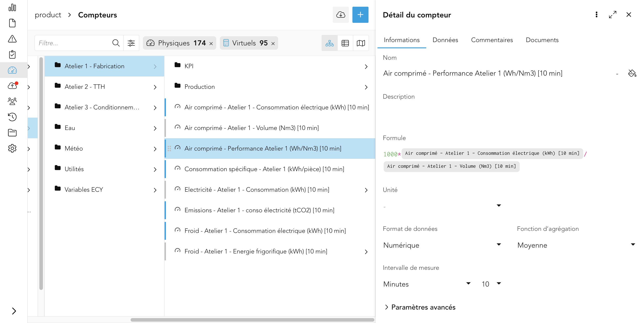
Task: Switch to the Commentaires tab
Action: coord(492,40)
